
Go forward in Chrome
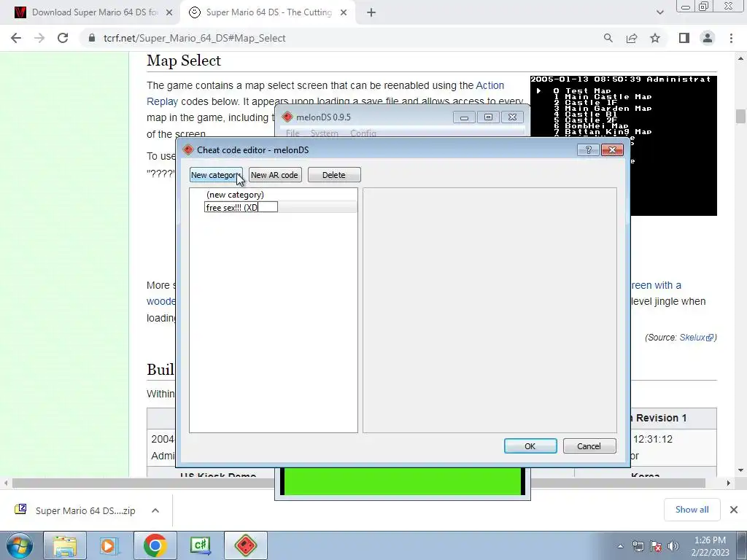pos(39,38)
